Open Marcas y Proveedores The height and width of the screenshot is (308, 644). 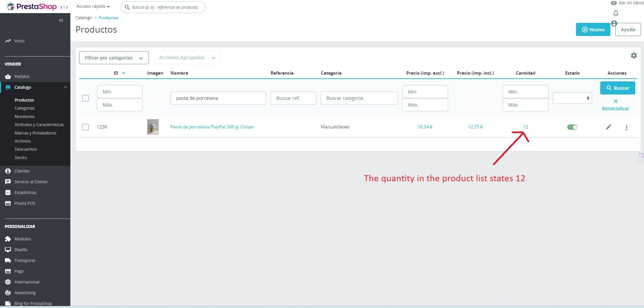(x=35, y=133)
